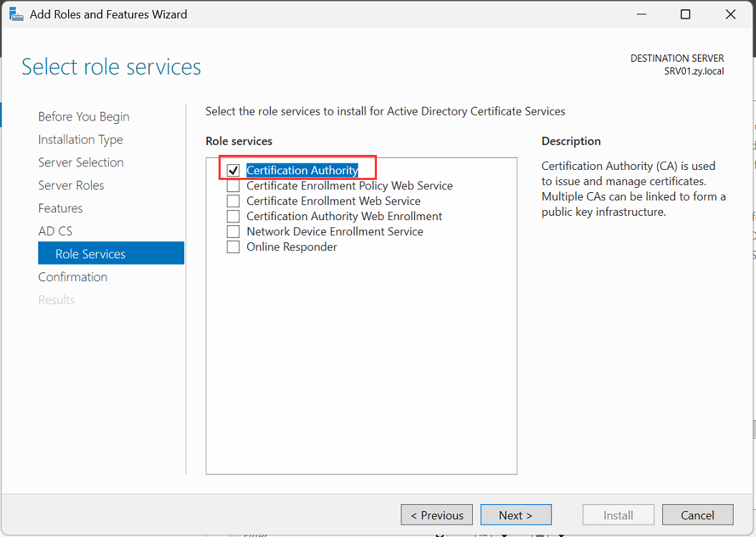The width and height of the screenshot is (756, 537).
Task: Click the wizard icon in title bar
Action: pos(16,14)
